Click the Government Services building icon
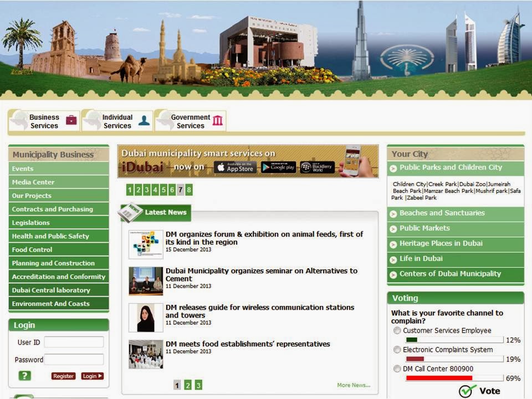This screenshot has width=532, height=399. [217, 120]
